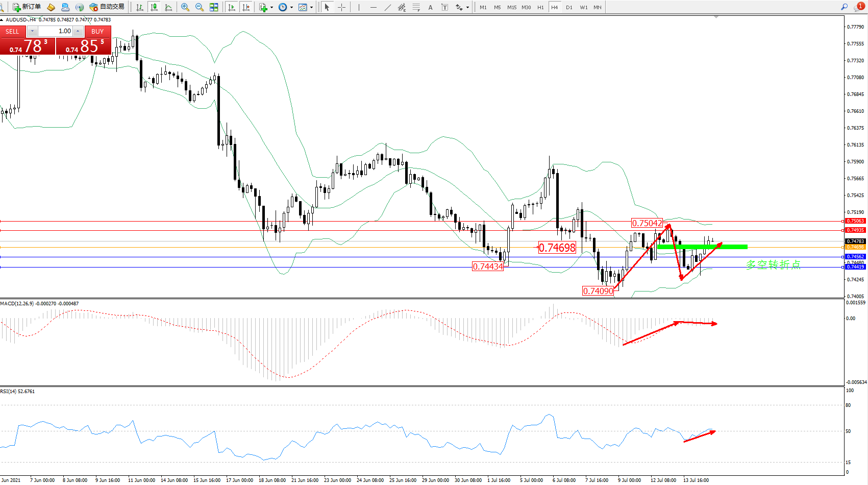The width and height of the screenshot is (868, 485).
Task: Switch to D1 timeframe
Action: click(x=569, y=7)
